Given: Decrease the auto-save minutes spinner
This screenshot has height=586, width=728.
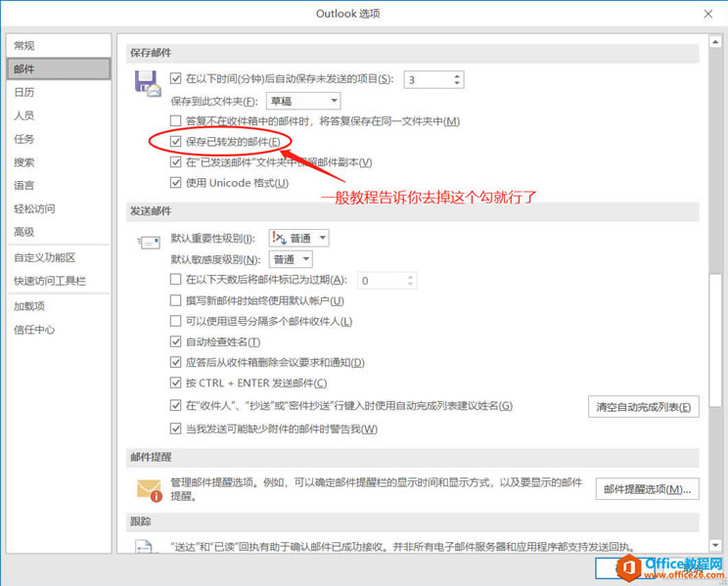Looking at the screenshot, I should coord(457,83).
